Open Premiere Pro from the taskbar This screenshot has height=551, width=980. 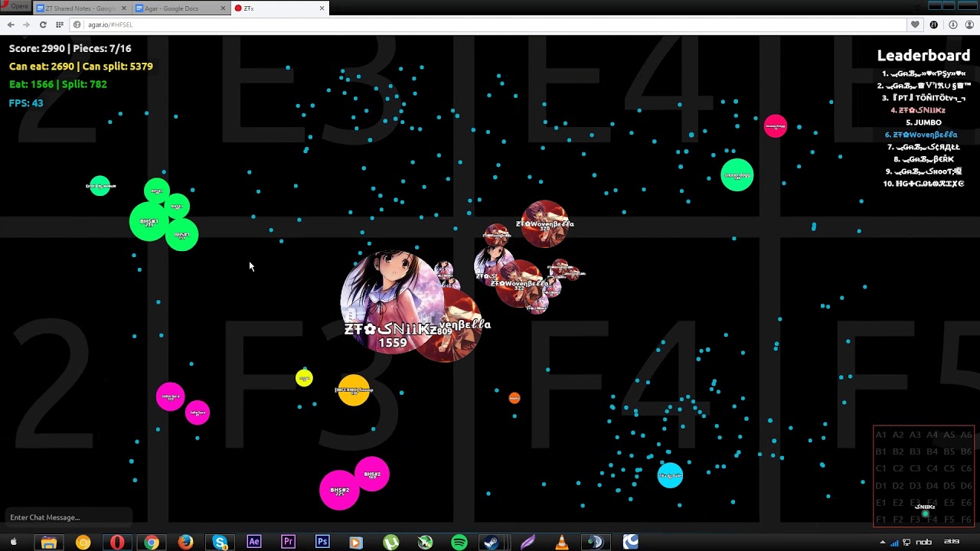pos(289,542)
